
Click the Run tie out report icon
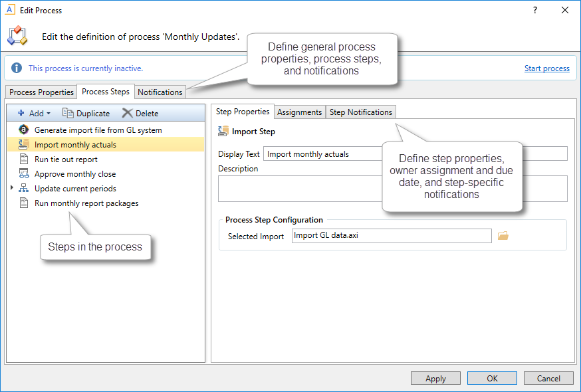pyautogui.click(x=23, y=159)
